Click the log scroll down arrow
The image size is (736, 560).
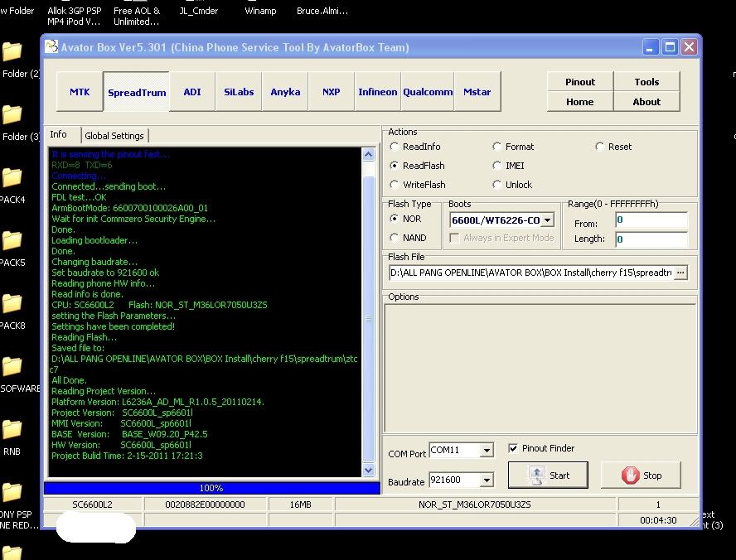point(369,470)
